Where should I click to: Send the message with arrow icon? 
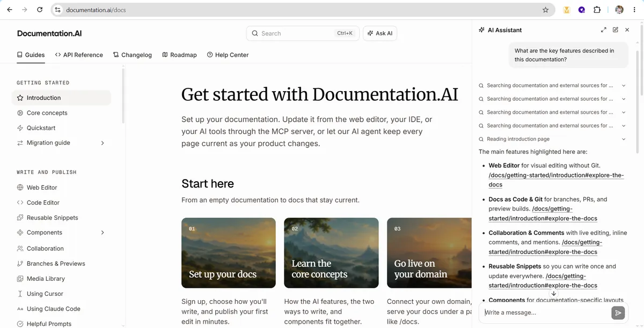click(x=618, y=313)
